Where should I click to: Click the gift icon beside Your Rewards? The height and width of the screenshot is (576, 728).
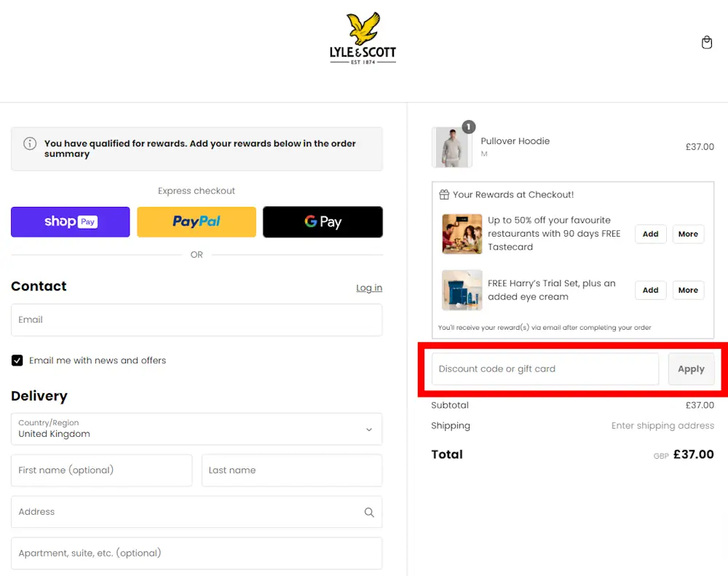(444, 194)
